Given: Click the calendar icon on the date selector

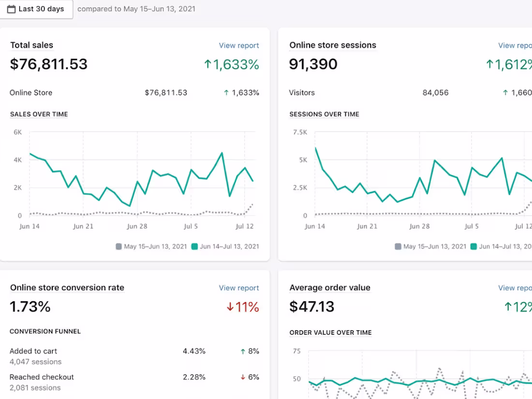Looking at the screenshot, I should (x=12, y=9).
